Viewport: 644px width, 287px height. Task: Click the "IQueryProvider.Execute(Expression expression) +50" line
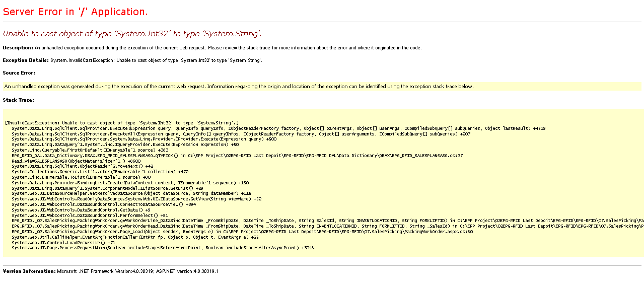125,145
